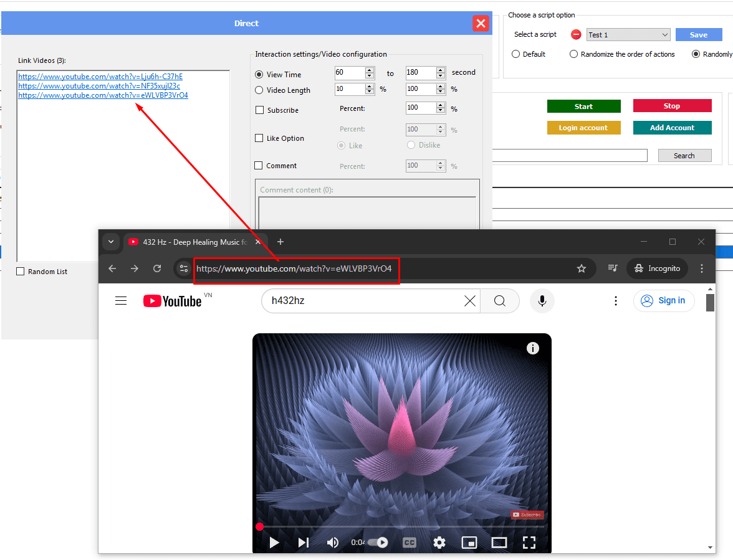733x560 pixels.
Task: Reload the YouTube page
Action: [157, 268]
